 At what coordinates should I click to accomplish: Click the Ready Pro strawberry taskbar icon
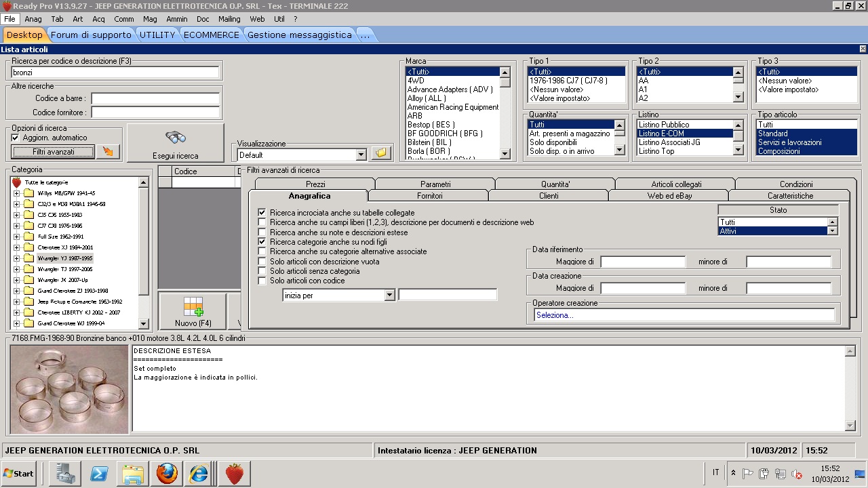click(x=235, y=474)
